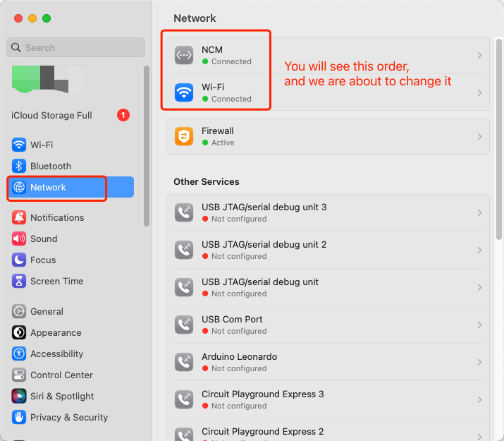The width and height of the screenshot is (504, 441).
Task: Click phone icon beside USB Com Port
Action: coord(184,325)
